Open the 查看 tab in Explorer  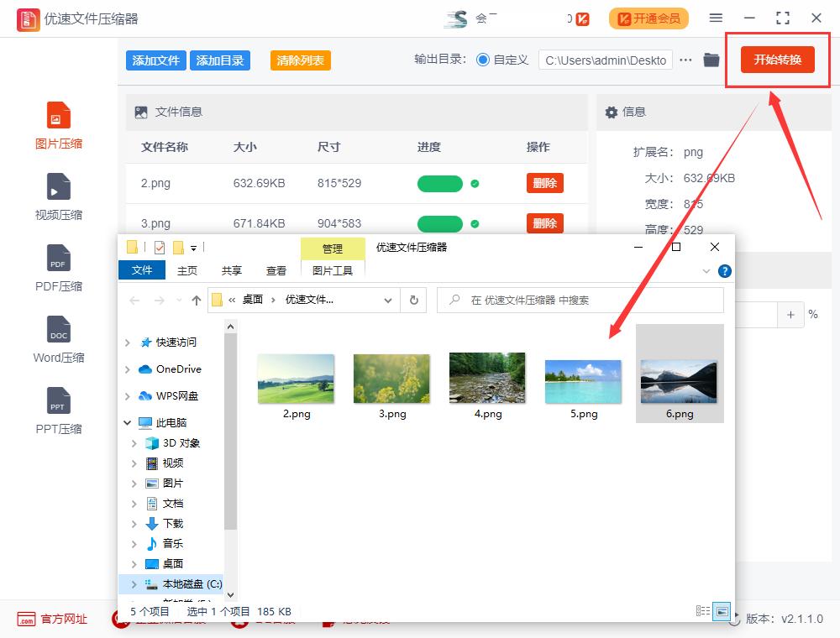[x=277, y=270]
